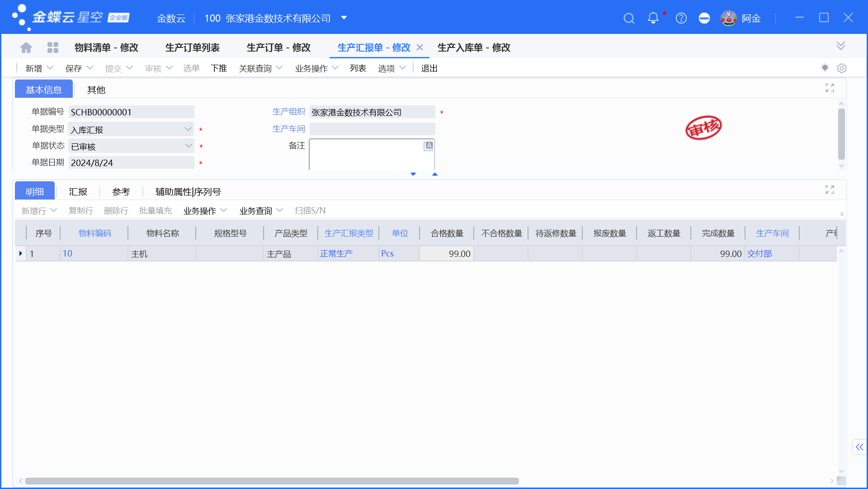Go to the home page icon
868x489 pixels.
[x=26, y=47]
